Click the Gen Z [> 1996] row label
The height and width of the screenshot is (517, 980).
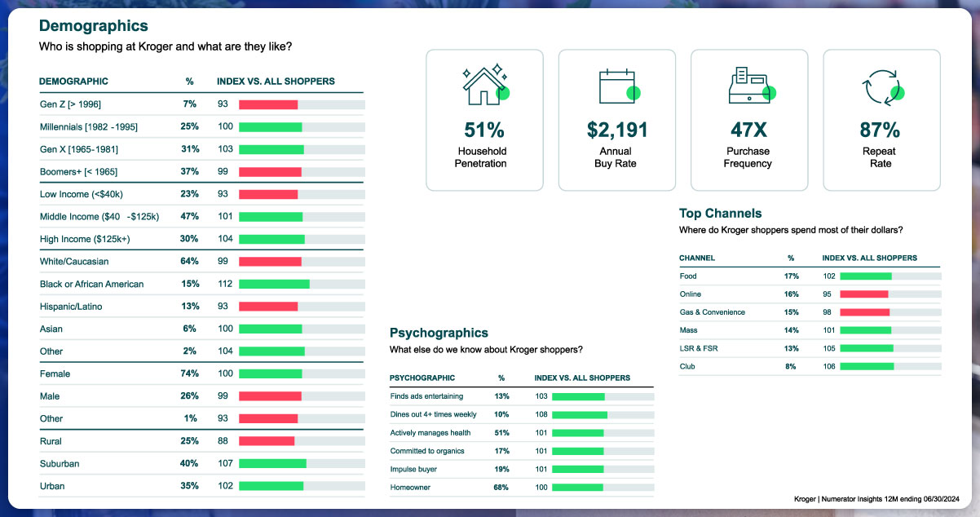point(70,104)
